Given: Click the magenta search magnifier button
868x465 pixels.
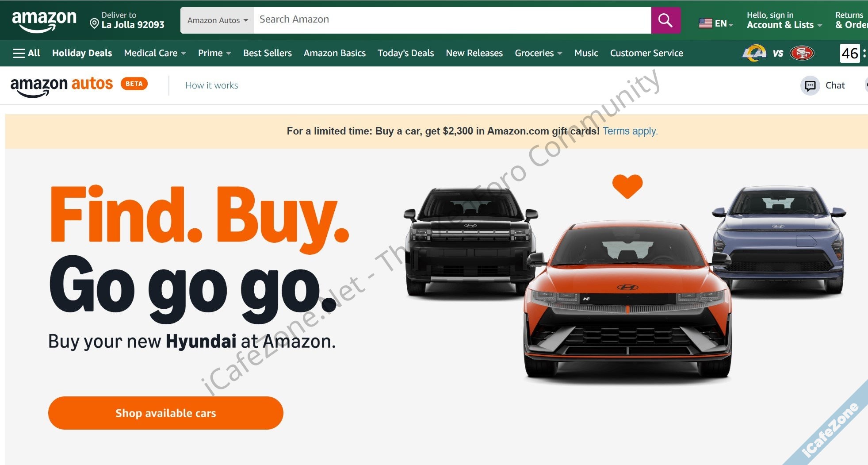Looking at the screenshot, I should 665,20.
